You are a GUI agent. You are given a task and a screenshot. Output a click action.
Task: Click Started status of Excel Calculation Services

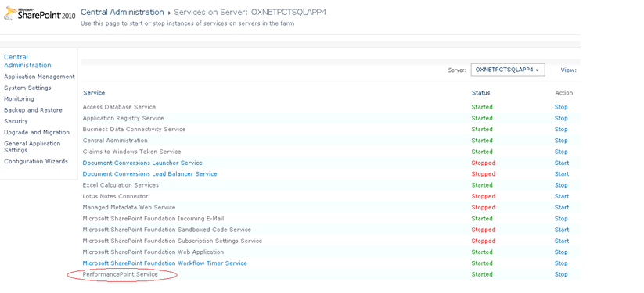tap(482, 185)
